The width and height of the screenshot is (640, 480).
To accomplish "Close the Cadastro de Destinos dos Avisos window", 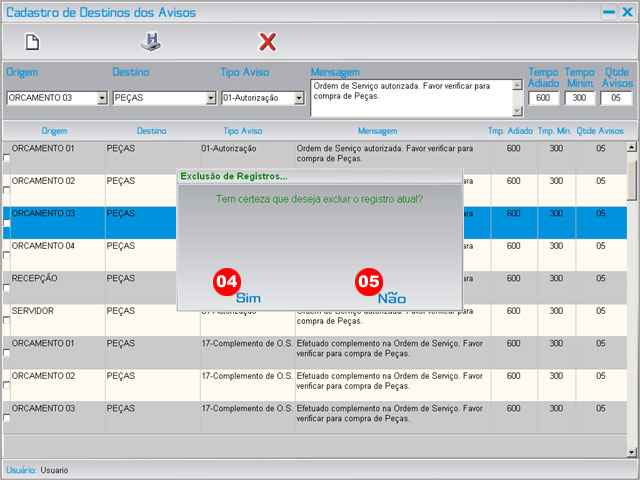I will [x=626, y=12].
